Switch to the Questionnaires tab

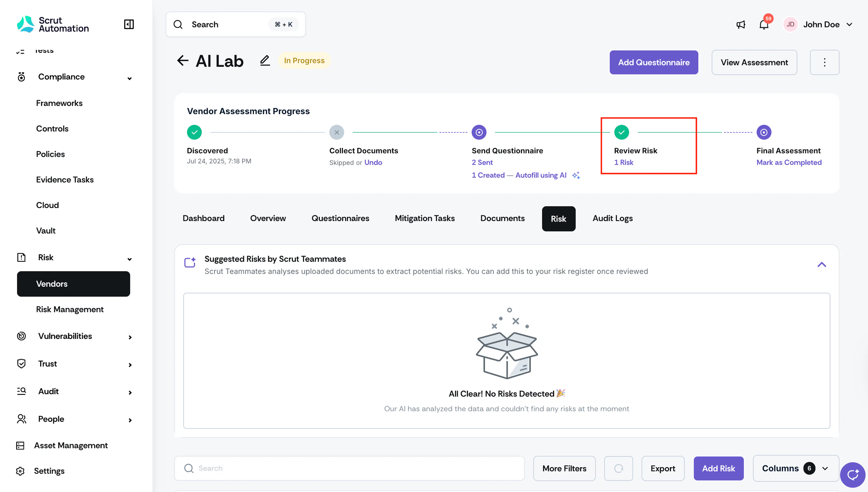pos(340,218)
